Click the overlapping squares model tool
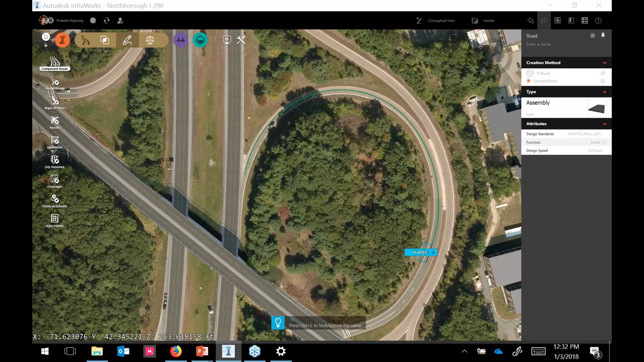Viewport: 644px width, 362px height. pos(105,40)
